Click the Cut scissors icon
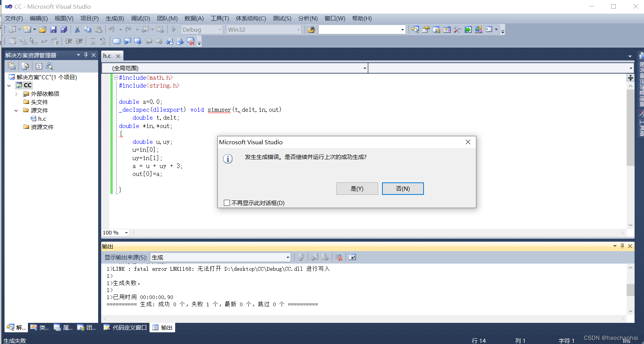Viewport: 644px width, 344px height. (x=77, y=29)
